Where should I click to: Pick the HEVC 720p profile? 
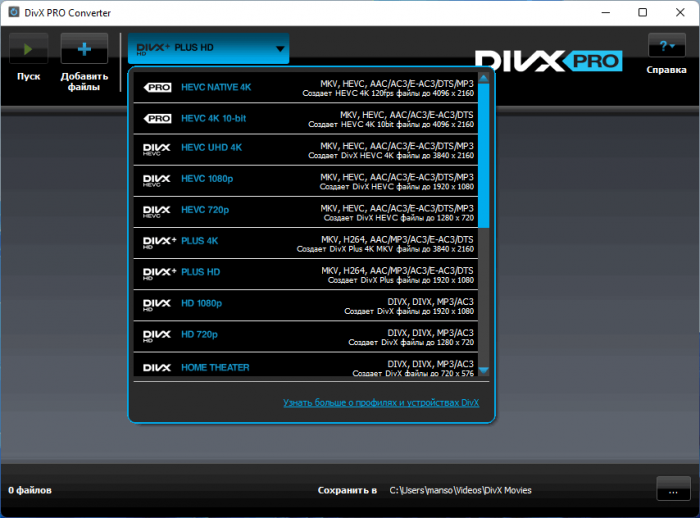click(305, 213)
